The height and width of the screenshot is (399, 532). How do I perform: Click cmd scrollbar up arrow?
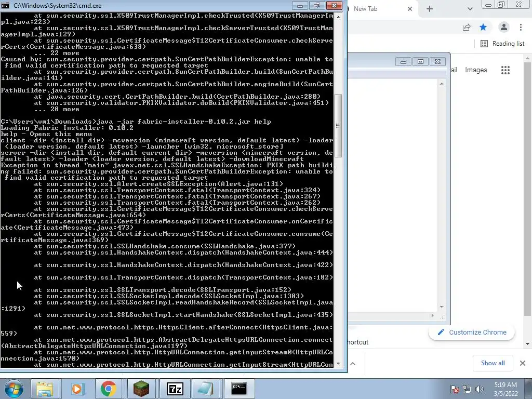(338, 17)
